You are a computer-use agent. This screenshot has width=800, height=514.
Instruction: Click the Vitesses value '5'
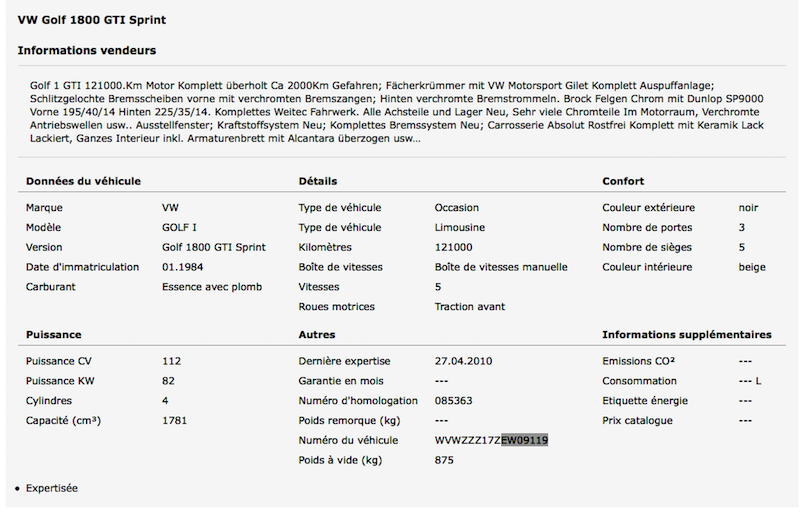click(x=438, y=287)
